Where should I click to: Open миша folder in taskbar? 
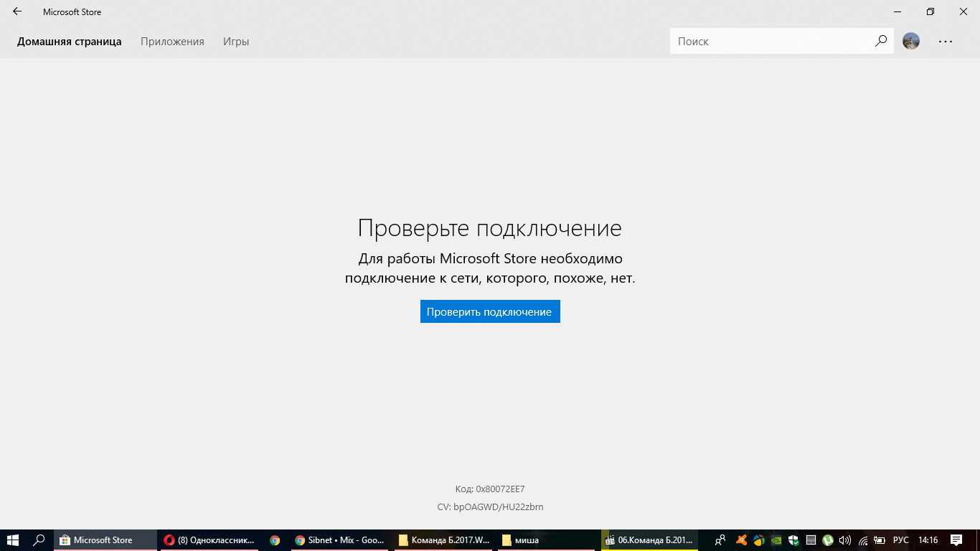click(548, 540)
